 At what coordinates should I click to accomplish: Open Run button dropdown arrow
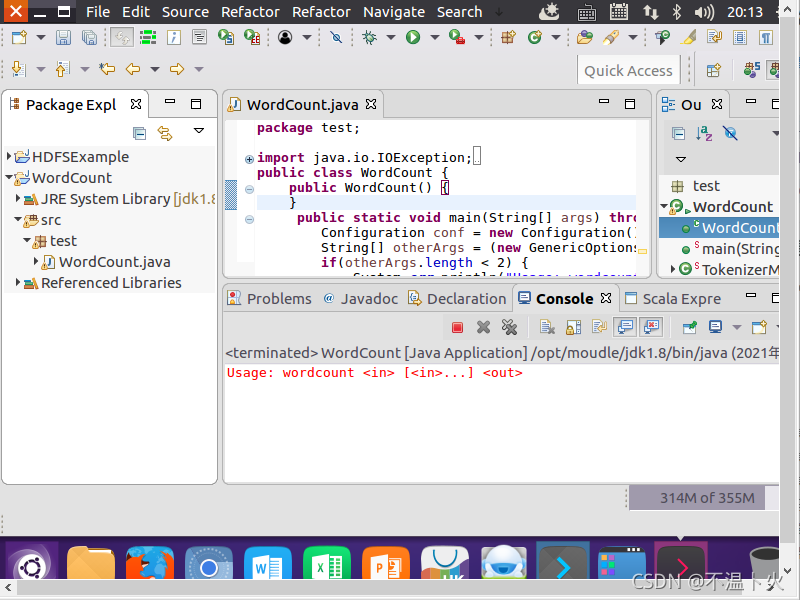tap(435, 37)
